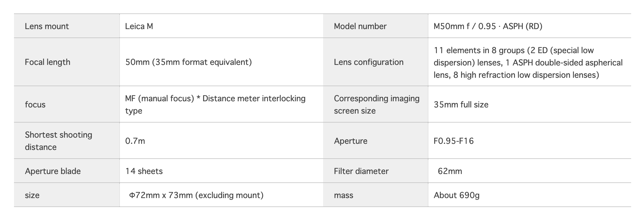Viewport: 644px width, 221px height.
Task: Select the 'F0.95-F16' aperture value
Action: [x=454, y=141]
